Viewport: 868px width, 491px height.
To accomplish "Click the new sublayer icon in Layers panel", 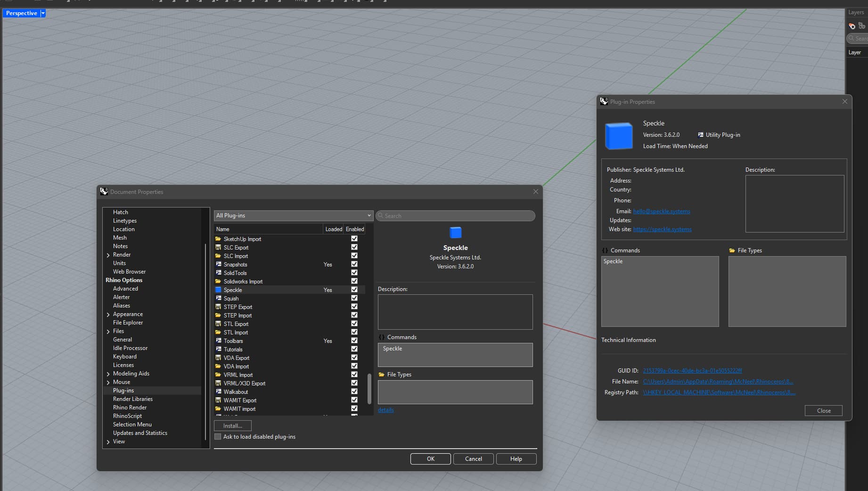I will 862,26.
